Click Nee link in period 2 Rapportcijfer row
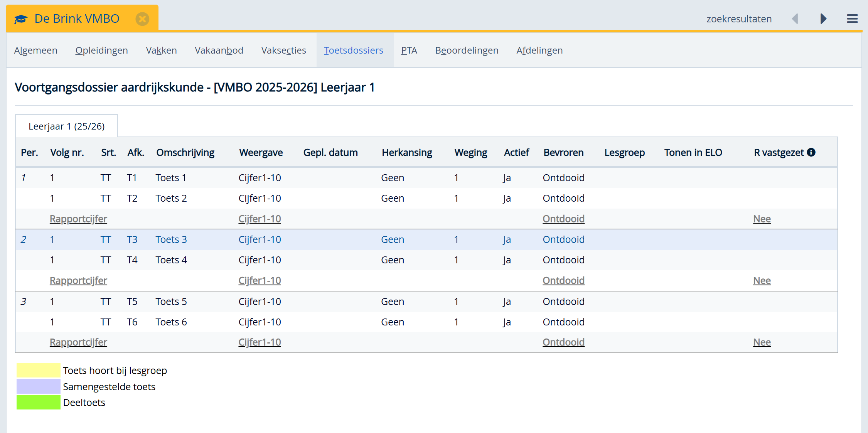Viewport: 868px width, 433px height. pos(762,281)
